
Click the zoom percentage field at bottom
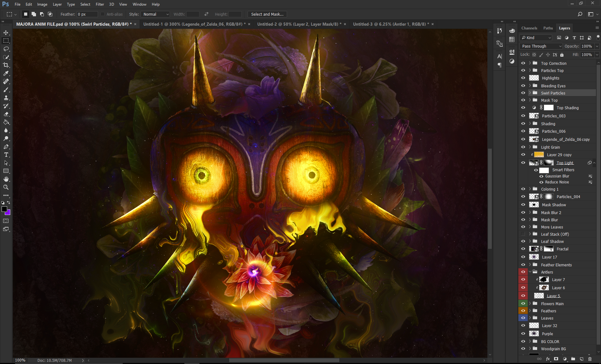coord(20,360)
